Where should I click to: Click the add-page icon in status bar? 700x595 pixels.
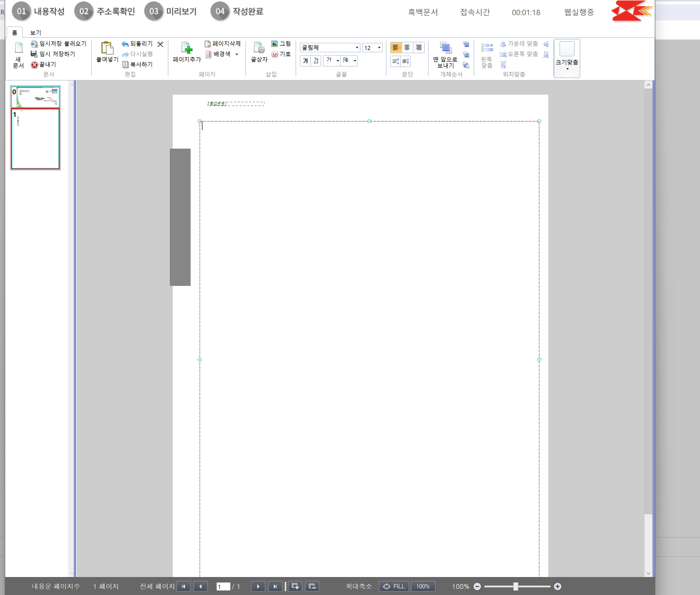pos(295,586)
